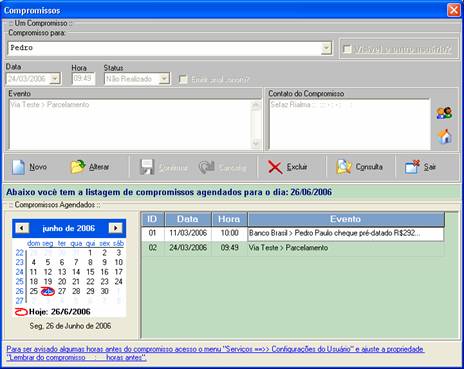
Task: Click 'Hoje: 26/6/2006' today label
Action: (x=60, y=312)
